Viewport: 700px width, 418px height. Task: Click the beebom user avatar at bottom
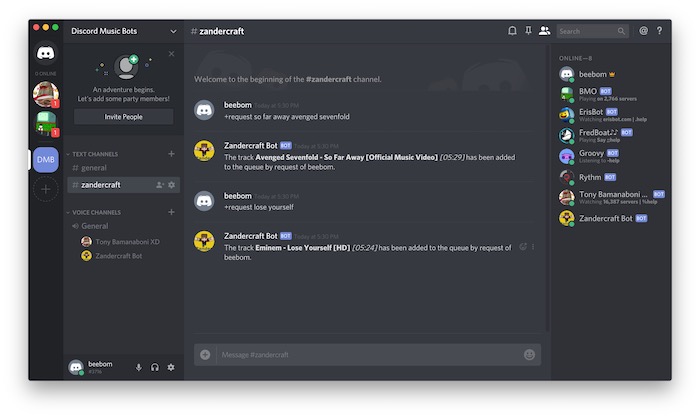coord(76,367)
